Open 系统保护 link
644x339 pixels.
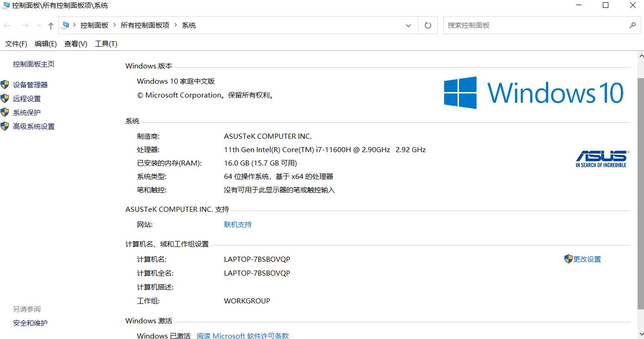click(x=27, y=112)
